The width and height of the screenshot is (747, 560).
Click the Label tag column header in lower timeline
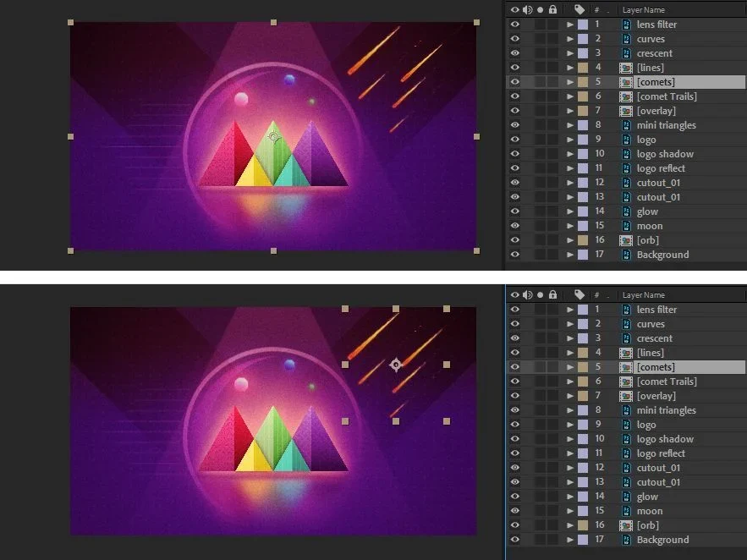click(x=579, y=294)
